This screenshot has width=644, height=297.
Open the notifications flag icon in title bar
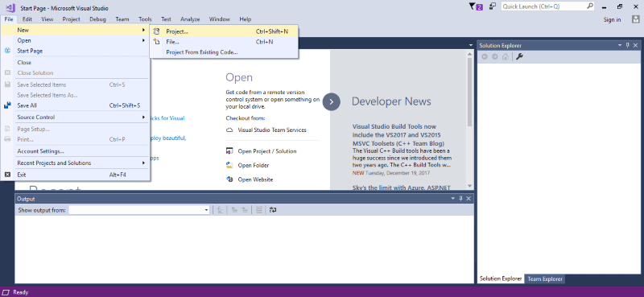coord(472,6)
